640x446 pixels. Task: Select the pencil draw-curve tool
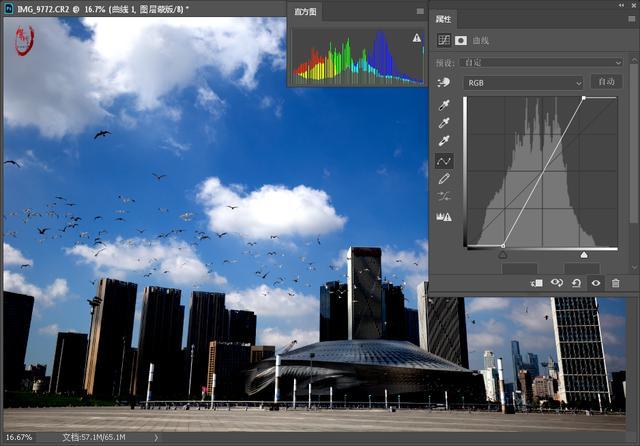(x=444, y=178)
